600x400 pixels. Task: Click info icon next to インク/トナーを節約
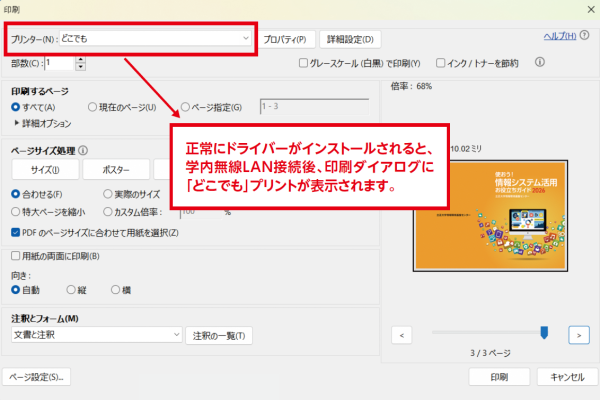[x=540, y=62]
